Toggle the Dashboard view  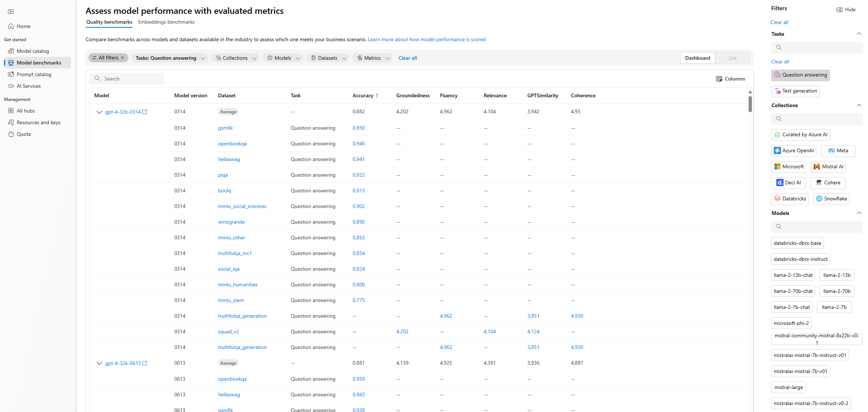(697, 58)
